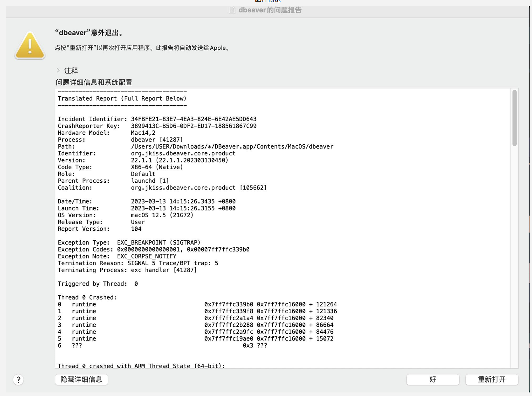Click the Code Type X86-64 line
The height and width of the screenshot is (396, 532).
[120, 167]
